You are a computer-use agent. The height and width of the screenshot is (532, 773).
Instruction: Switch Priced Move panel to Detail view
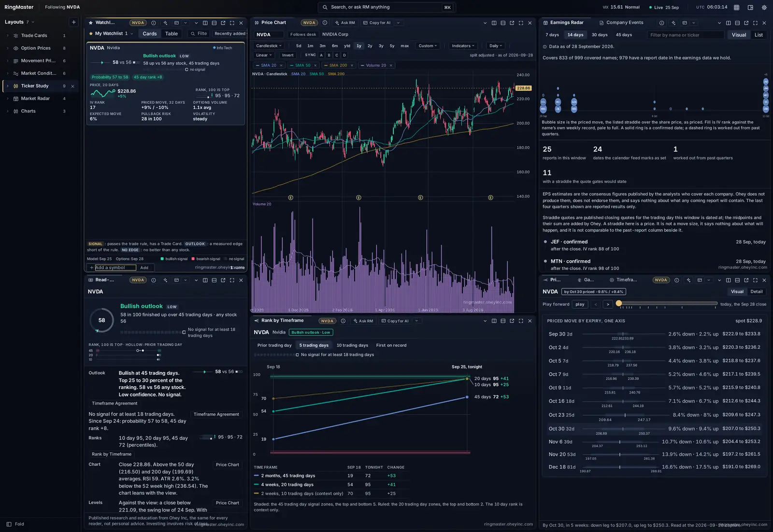tap(757, 292)
